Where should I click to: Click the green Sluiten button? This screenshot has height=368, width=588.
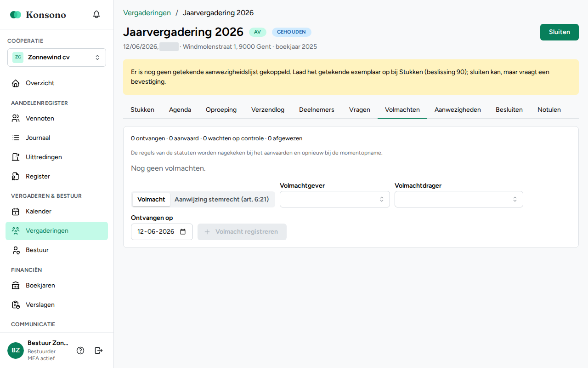coord(560,32)
